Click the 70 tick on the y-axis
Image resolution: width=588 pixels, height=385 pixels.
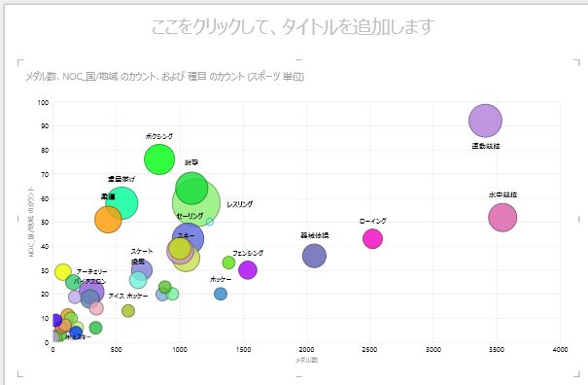tap(45, 174)
